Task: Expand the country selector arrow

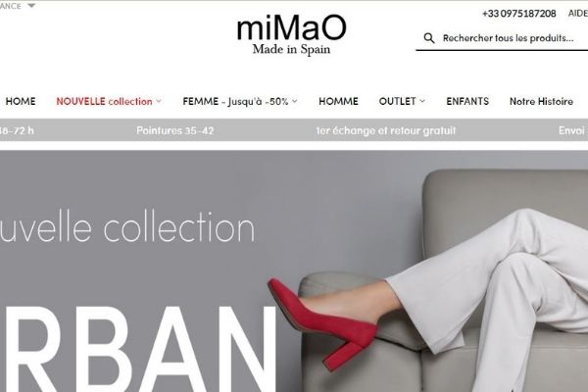Action: 31,6
